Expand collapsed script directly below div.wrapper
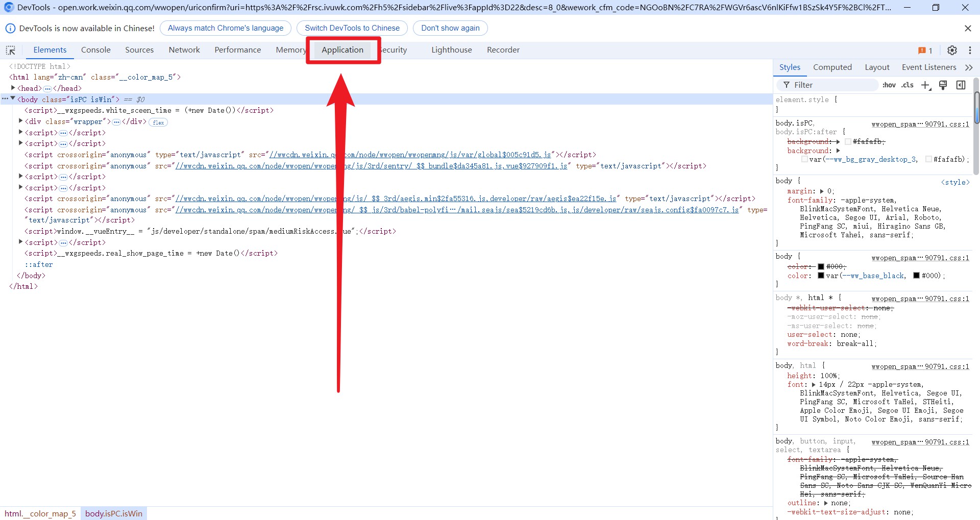This screenshot has height=520, width=980. (21, 132)
